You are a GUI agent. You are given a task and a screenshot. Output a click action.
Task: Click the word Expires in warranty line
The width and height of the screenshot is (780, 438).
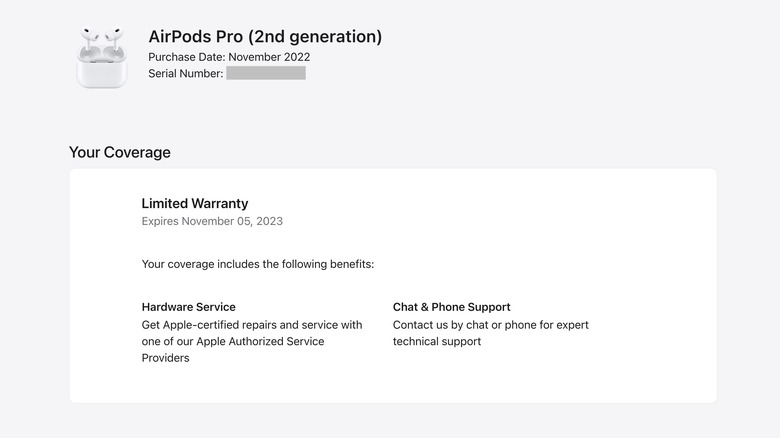tap(161, 221)
